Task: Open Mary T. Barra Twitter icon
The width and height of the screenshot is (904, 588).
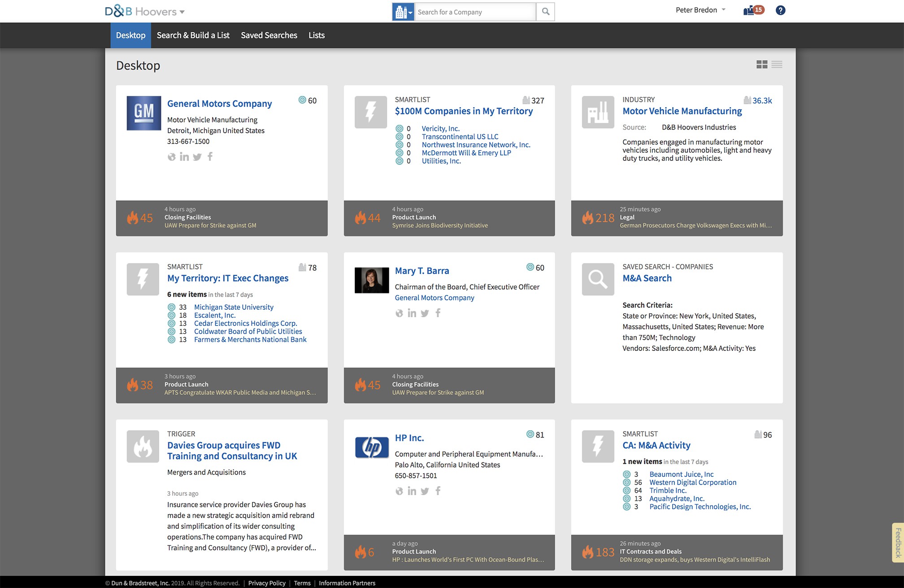Action: pyautogui.click(x=425, y=313)
